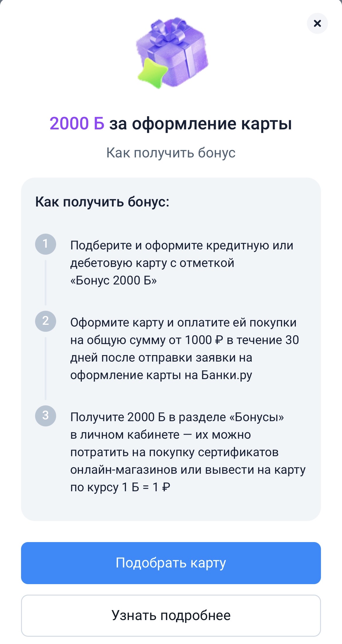Close the bonus popup with the X
342x644 pixels.
(317, 23)
